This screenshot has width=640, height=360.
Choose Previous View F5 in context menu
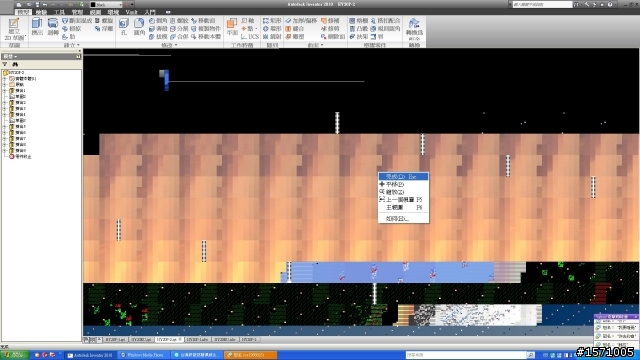click(403, 200)
